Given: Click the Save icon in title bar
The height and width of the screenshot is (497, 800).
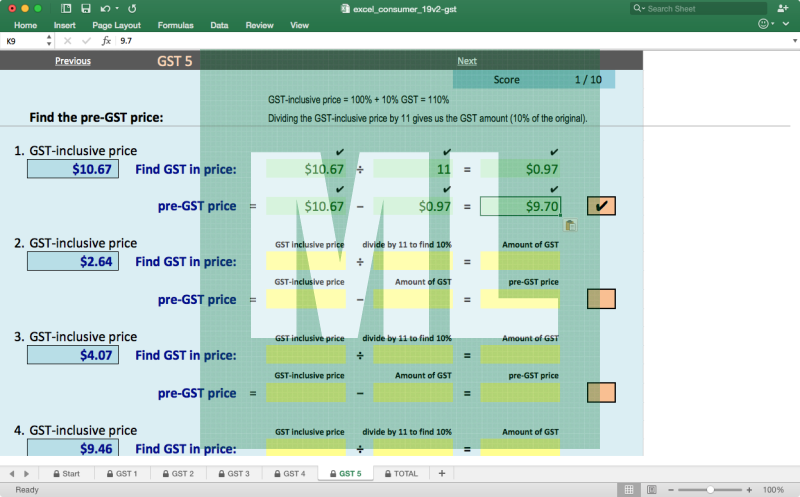Looking at the screenshot, I should 85,8.
